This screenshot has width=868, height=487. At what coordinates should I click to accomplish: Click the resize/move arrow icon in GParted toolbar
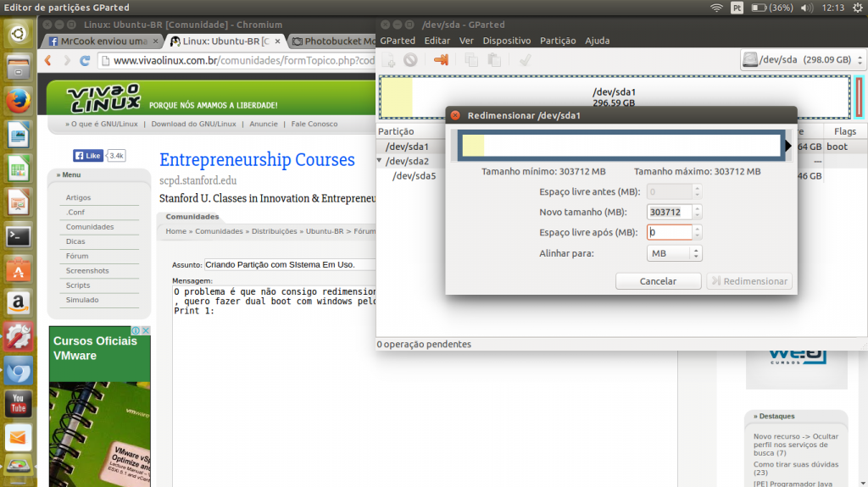pos(440,60)
